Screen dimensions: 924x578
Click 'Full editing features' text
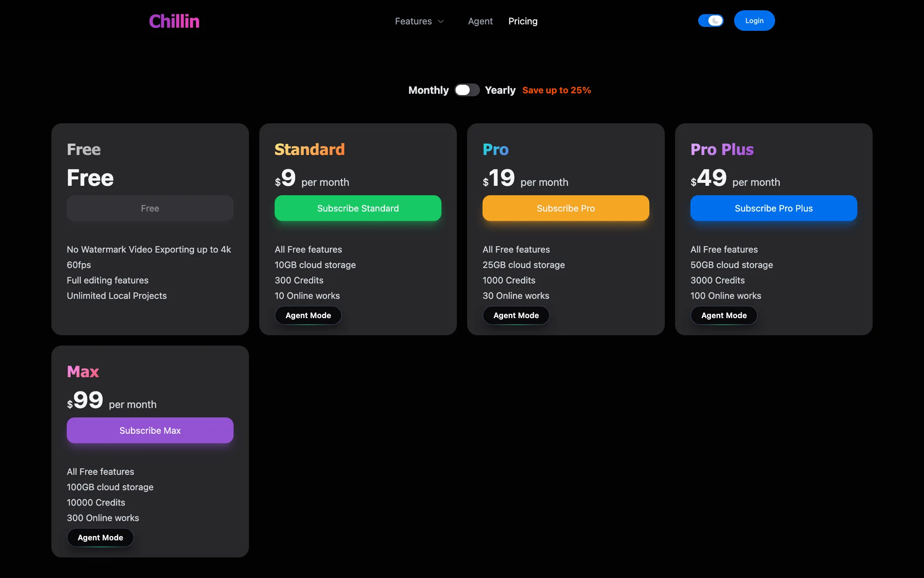click(x=107, y=280)
